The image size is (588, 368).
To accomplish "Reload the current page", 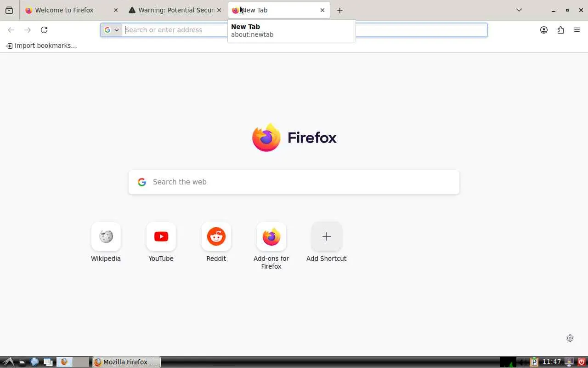I will pyautogui.click(x=44, y=30).
